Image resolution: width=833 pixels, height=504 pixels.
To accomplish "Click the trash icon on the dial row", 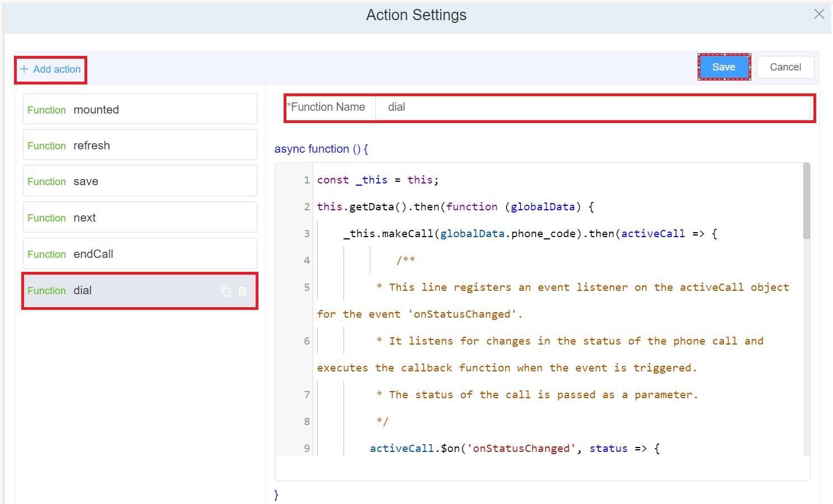I will click(243, 291).
